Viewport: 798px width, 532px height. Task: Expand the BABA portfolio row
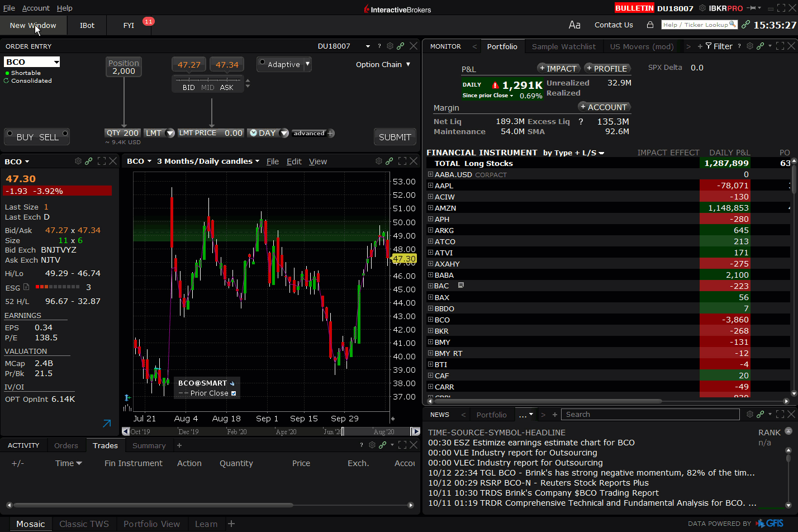pyautogui.click(x=430, y=275)
